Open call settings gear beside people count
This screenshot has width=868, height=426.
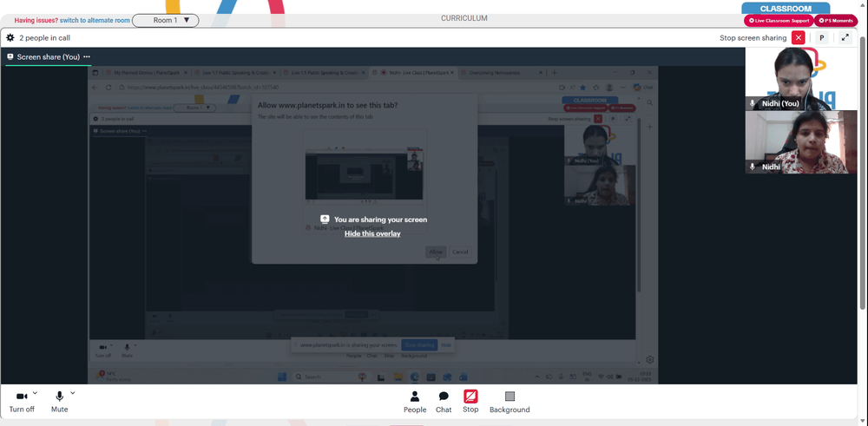pyautogui.click(x=10, y=37)
